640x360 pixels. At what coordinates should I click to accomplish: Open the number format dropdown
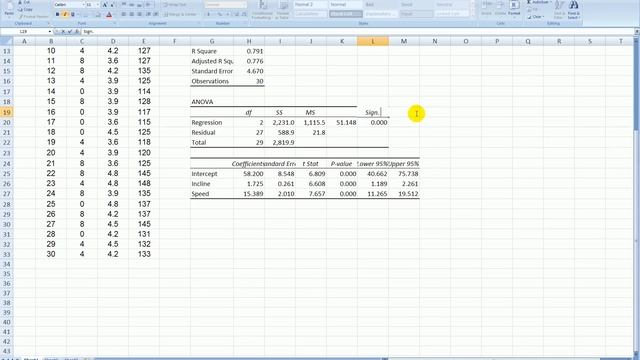point(244,4)
